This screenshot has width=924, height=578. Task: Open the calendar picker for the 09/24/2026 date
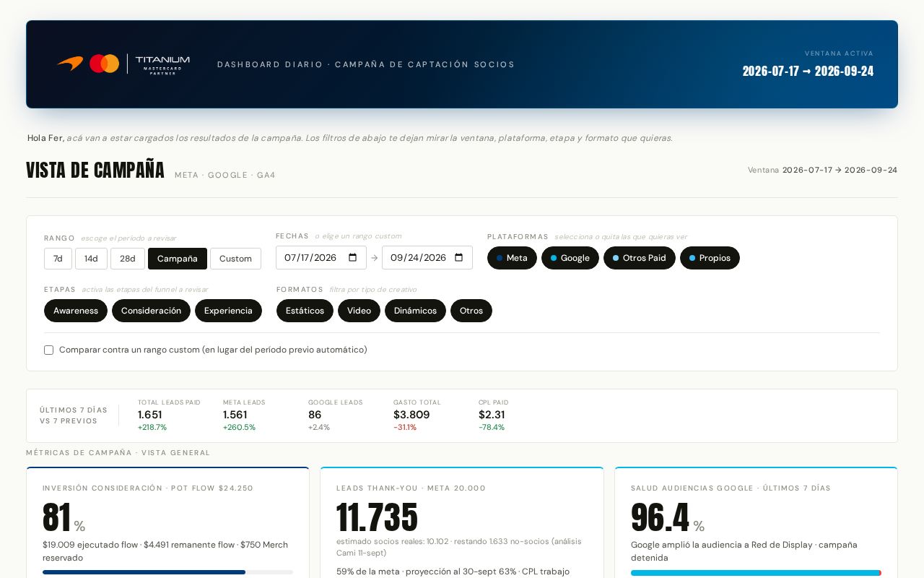pos(458,258)
